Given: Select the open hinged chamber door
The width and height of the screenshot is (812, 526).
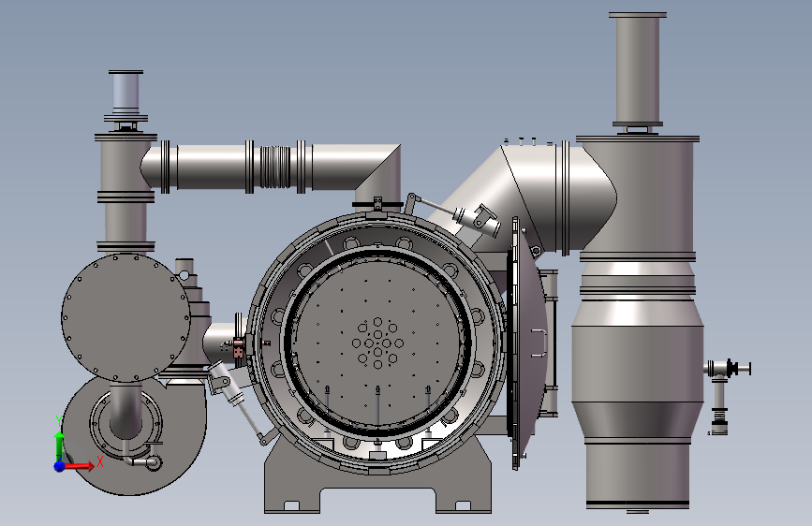Looking at the screenshot, I should point(527,344).
